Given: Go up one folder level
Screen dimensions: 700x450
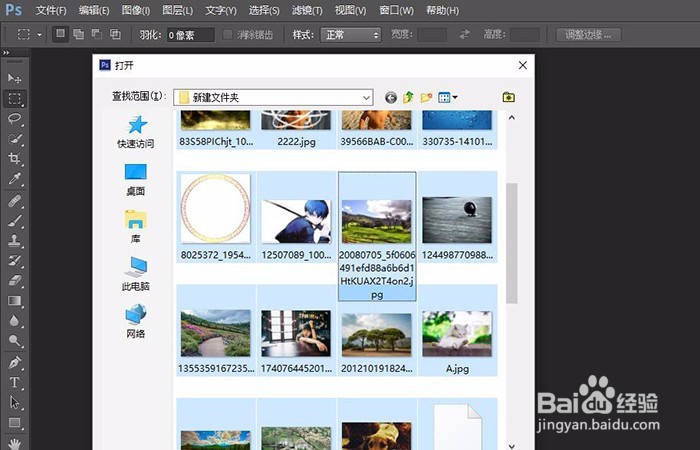Looking at the screenshot, I should (x=408, y=97).
